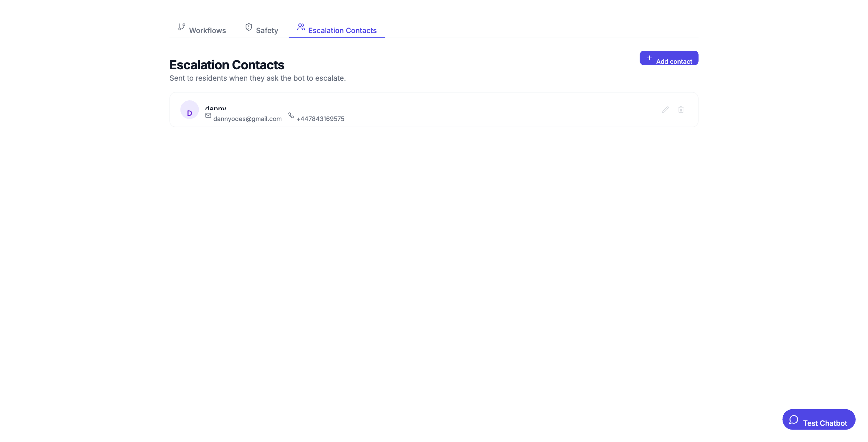Viewport: 868px width, 442px height.
Task: Click the phone icon beside number
Action: pos(291,115)
